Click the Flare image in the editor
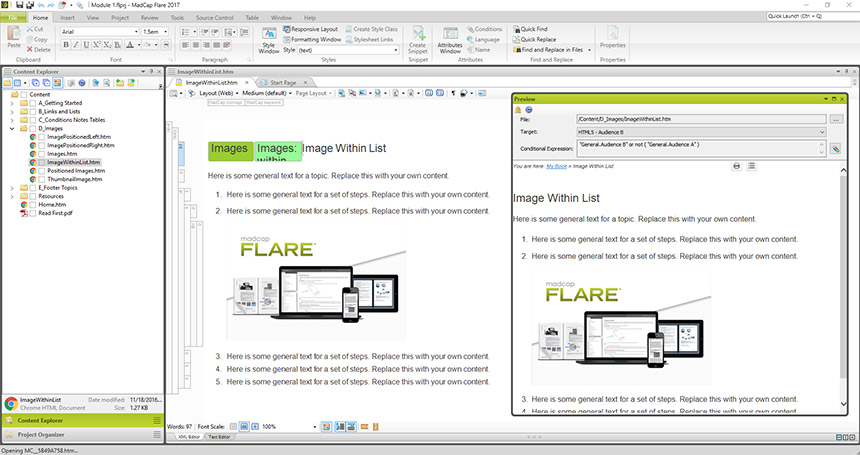 point(316,281)
